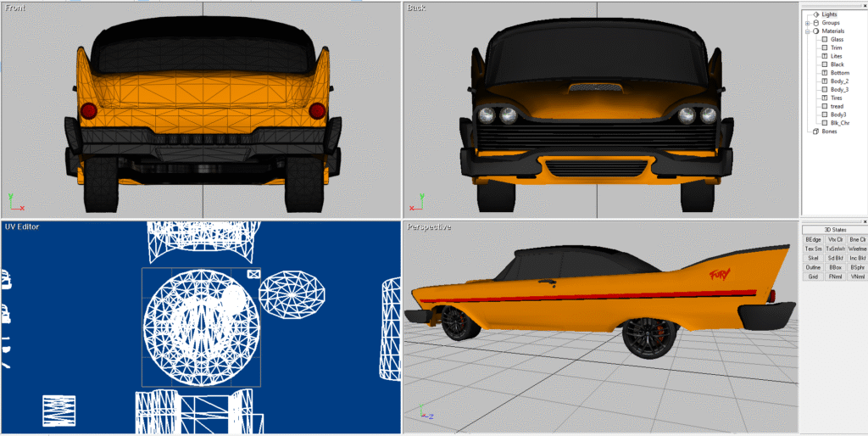Expand the Groups tree node
Image resolution: width=868 pixels, height=436 pixels.
(x=807, y=23)
